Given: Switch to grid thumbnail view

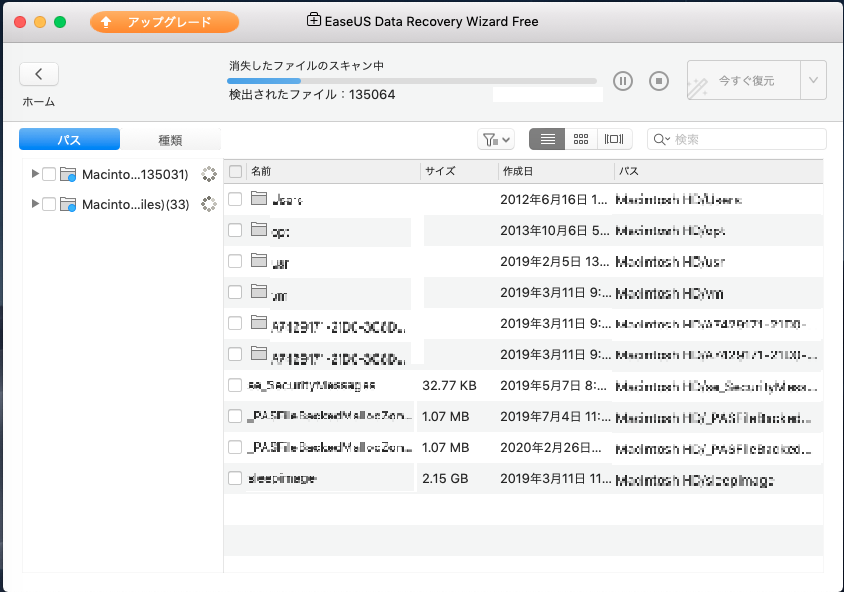Looking at the screenshot, I should [x=581, y=139].
